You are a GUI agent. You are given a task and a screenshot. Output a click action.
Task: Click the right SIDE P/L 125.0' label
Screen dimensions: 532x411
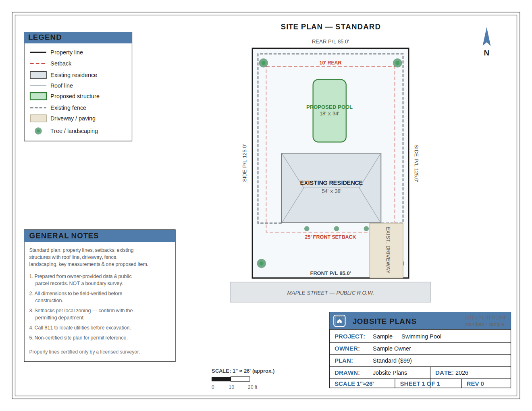coord(416,163)
